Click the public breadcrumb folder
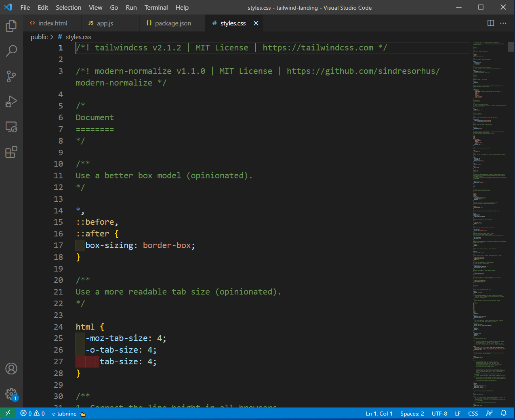The width and height of the screenshot is (515, 420). tap(39, 37)
